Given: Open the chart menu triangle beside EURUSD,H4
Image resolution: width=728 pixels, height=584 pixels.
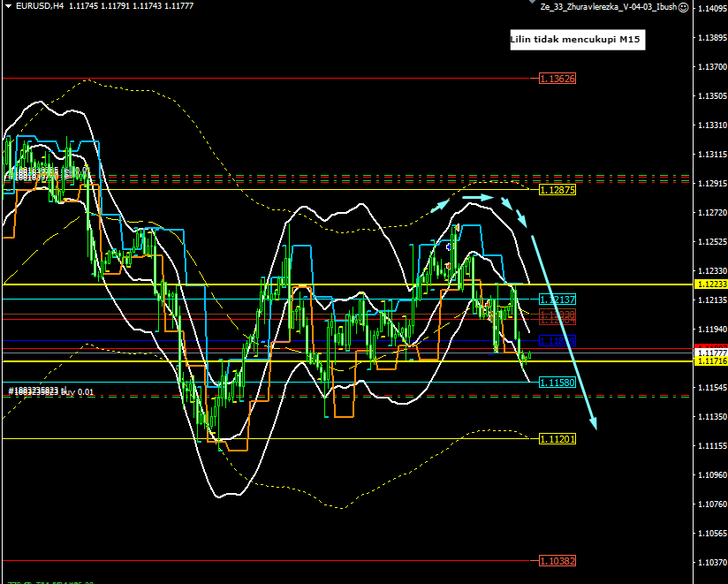Looking at the screenshot, I should pyautogui.click(x=8, y=6).
